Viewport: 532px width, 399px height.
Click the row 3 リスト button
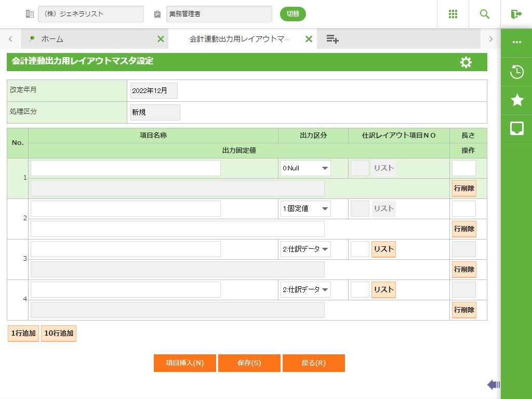(x=383, y=249)
